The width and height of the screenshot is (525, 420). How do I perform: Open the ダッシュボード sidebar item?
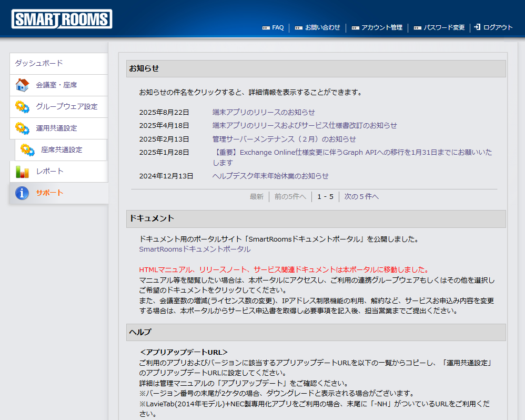39,63
